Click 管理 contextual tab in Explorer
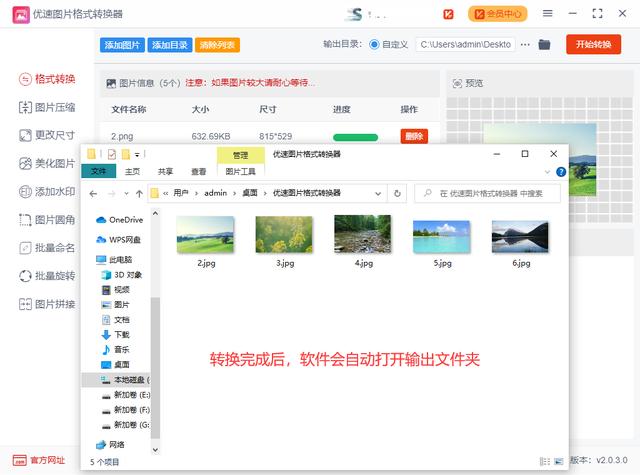This screenshot has height=475, width=640. click(240, 155)
